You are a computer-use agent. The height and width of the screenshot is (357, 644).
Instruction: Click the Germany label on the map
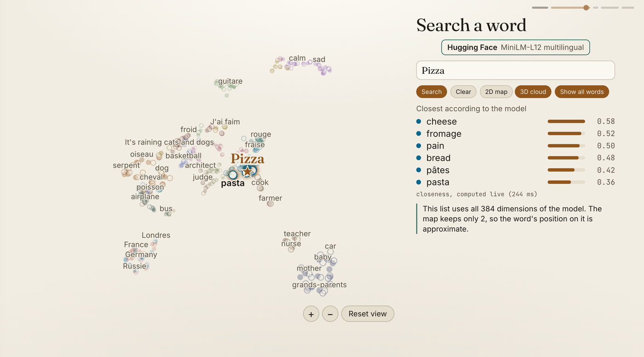tap(141, 255)
